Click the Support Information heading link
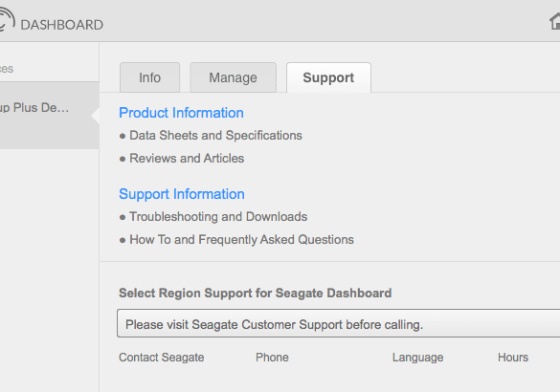This screenshot has width=560, height=392. tap(182, 194)
